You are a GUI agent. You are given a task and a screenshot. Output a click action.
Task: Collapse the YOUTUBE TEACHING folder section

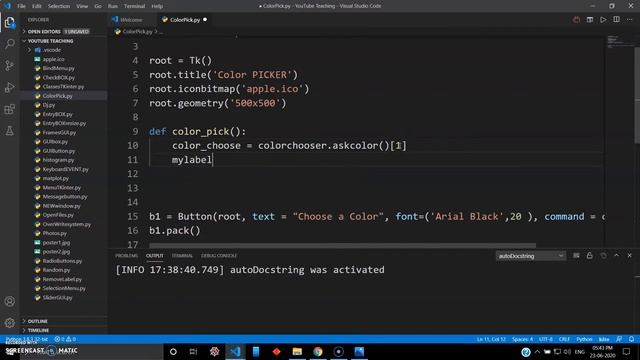(x=51, y=41)
